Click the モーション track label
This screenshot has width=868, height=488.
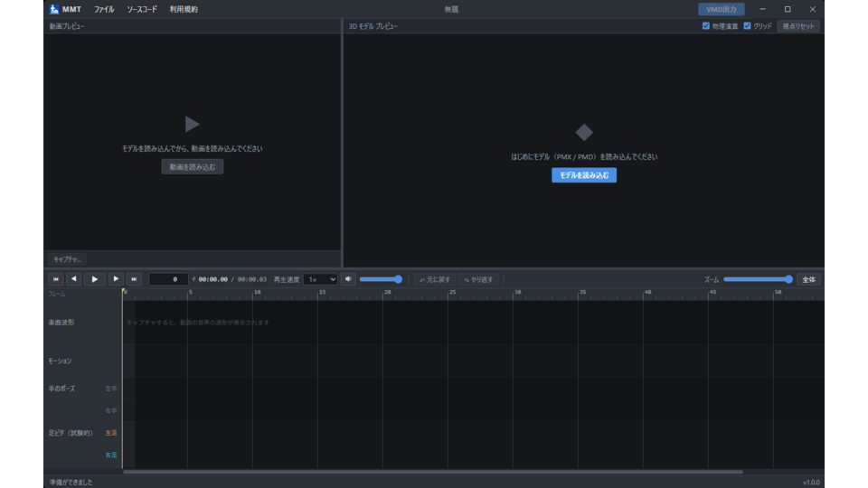click(x=60, y=361)
